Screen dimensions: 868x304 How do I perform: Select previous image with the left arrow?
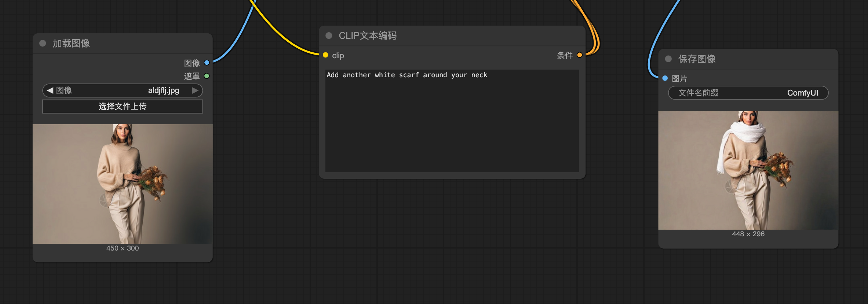(x=50, y=90)
